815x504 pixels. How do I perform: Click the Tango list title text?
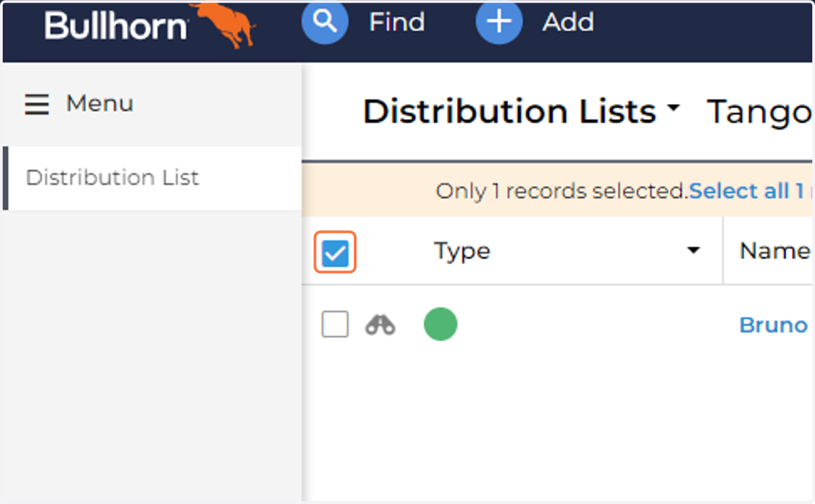pyautogui.click(x=760, y=112)
